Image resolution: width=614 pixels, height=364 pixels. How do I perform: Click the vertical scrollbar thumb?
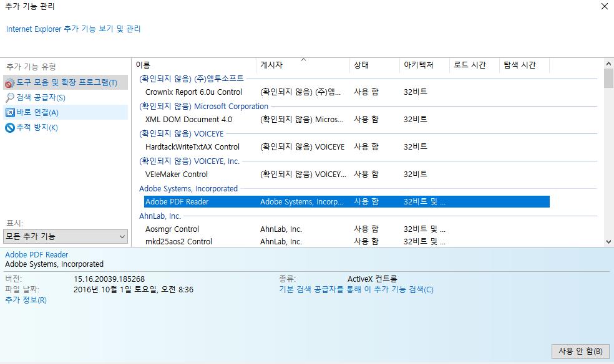[608, 78]
